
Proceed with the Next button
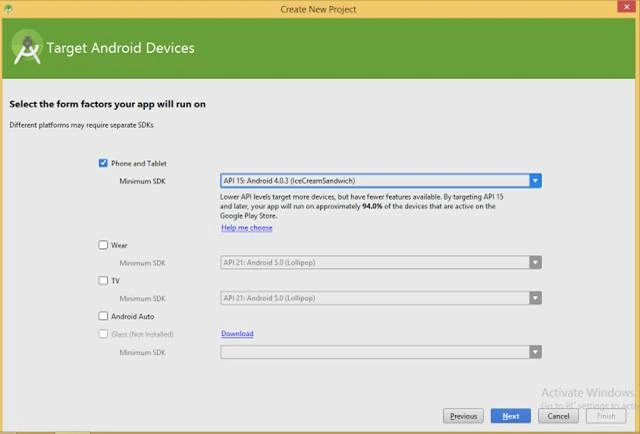(x=511, y=416)
